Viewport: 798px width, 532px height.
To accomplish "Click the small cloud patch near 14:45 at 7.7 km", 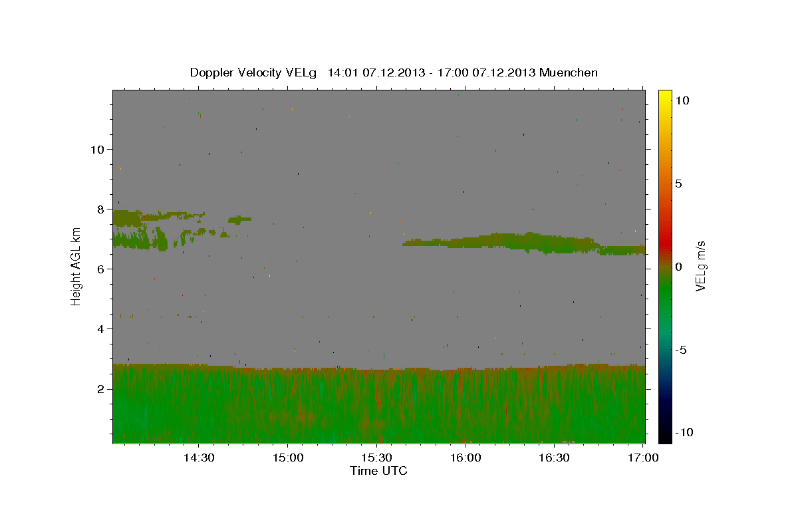I will [239, 219].
